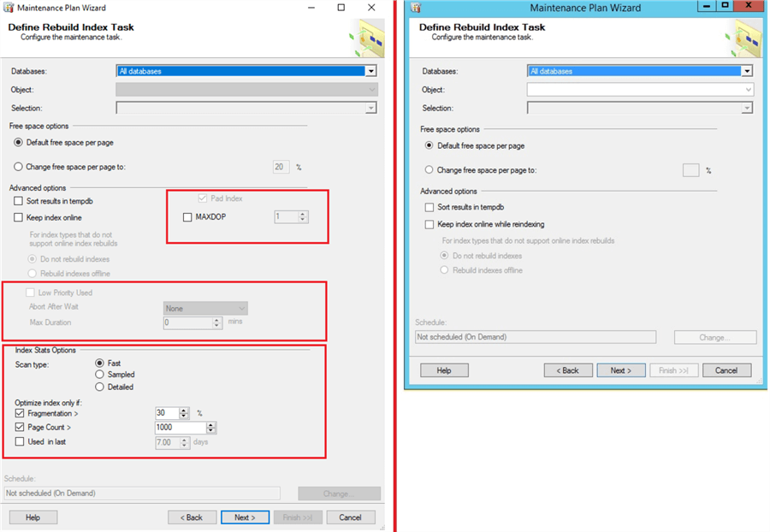Uncheck the Page Count > option
Screen dimensions: 770x532
pos(20,427)
